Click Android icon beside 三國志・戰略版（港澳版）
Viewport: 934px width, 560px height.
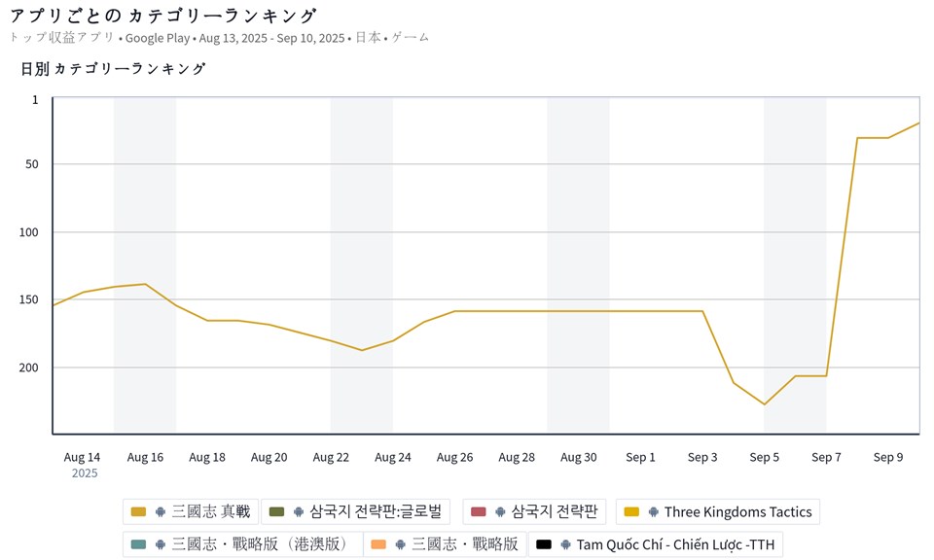pyautogui.click(x=161, y=544)
